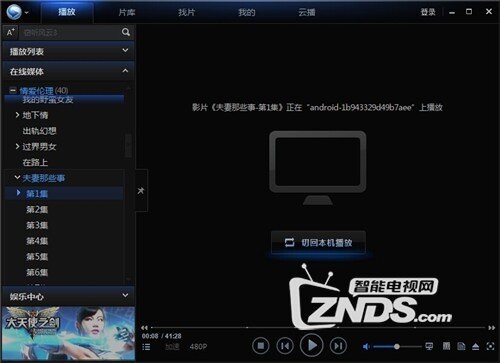Click the playback progress bar

click(318, 328)
